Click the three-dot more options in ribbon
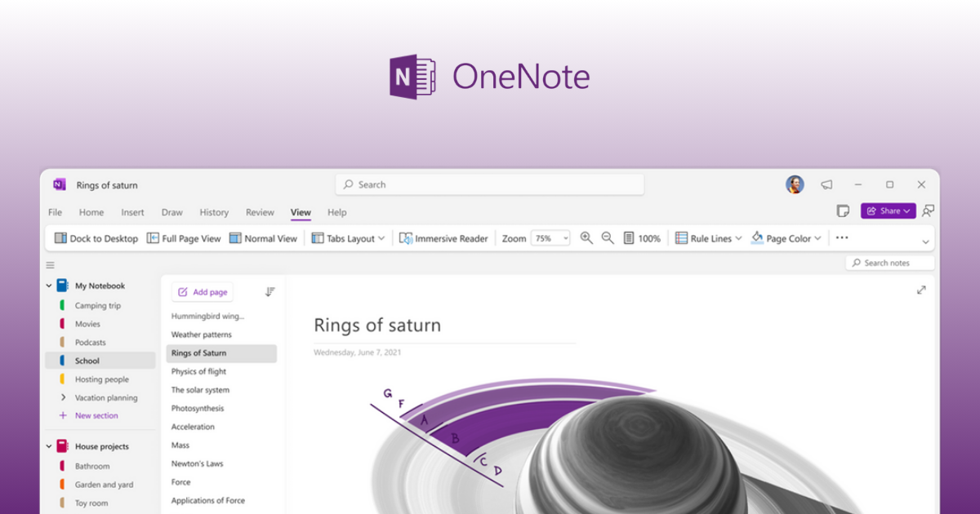 pyautogui.click(x=842, y=238)
